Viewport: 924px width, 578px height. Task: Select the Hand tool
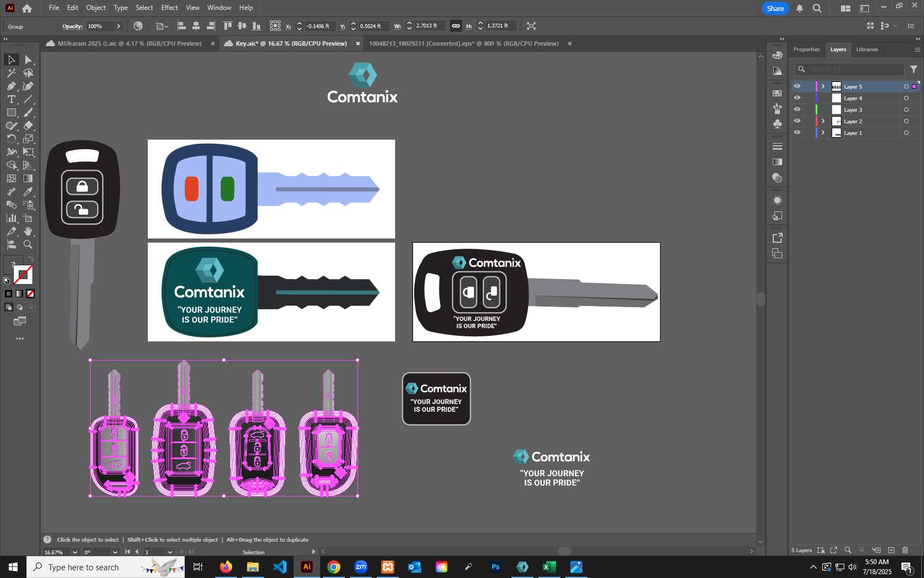29,231
